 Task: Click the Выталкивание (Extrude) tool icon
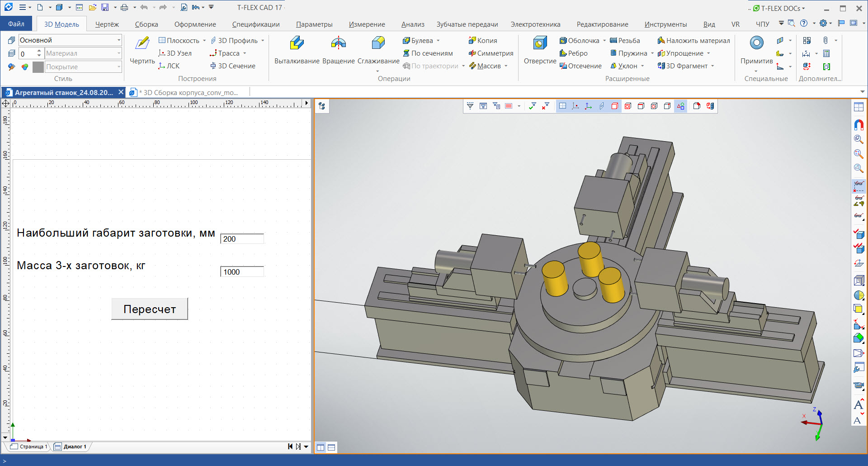click(297, 43)
